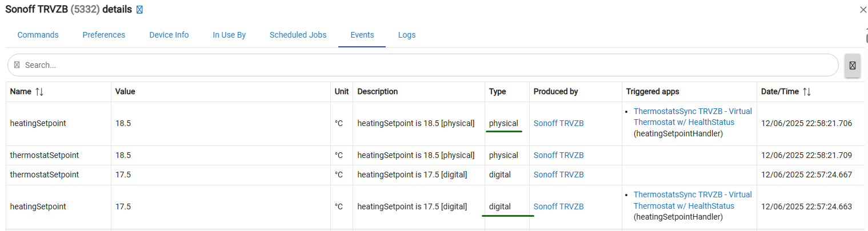
Task: Switch to the Preferences tab
Action: [x=103, y=35]
